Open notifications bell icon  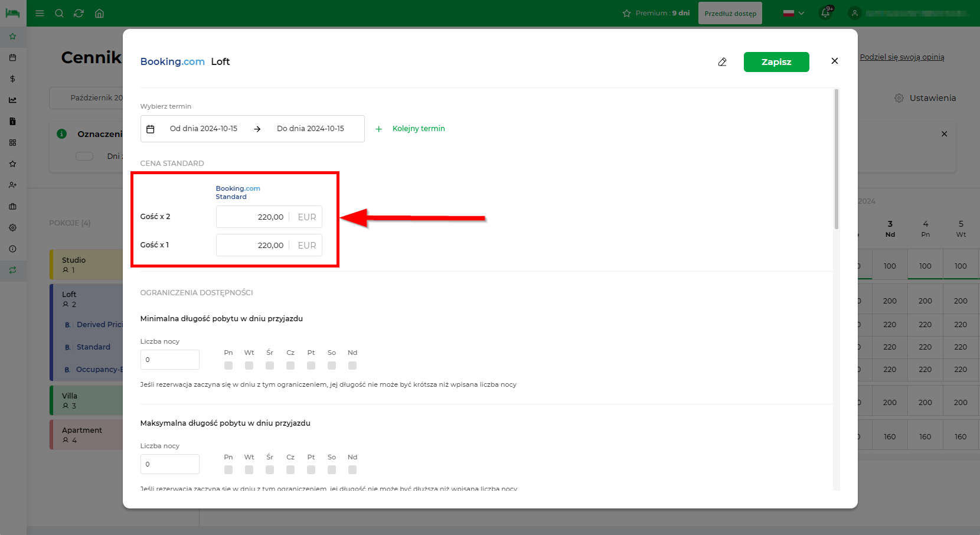click(825, 13)
